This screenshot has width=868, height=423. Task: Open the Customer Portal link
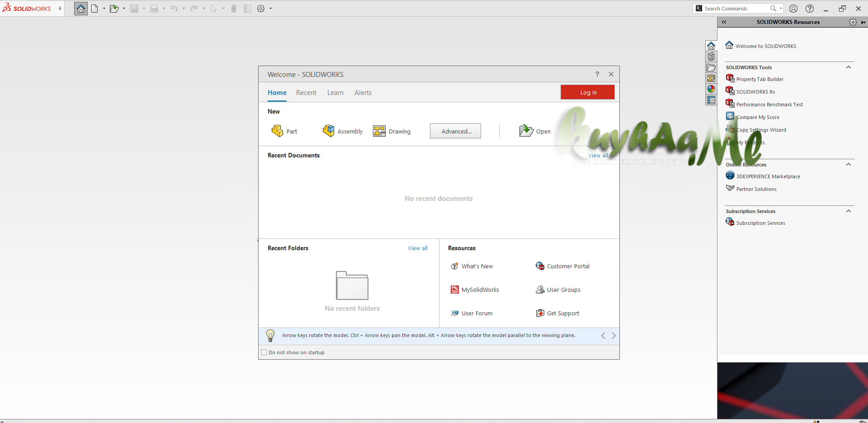tap(563, 266)
